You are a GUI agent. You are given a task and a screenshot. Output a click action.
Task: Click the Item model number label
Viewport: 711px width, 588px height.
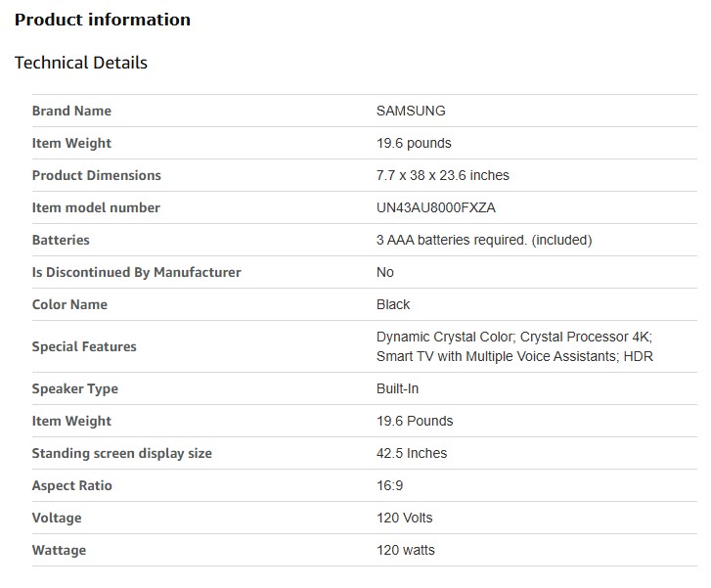pyautogui.click(x=96, y=207)
